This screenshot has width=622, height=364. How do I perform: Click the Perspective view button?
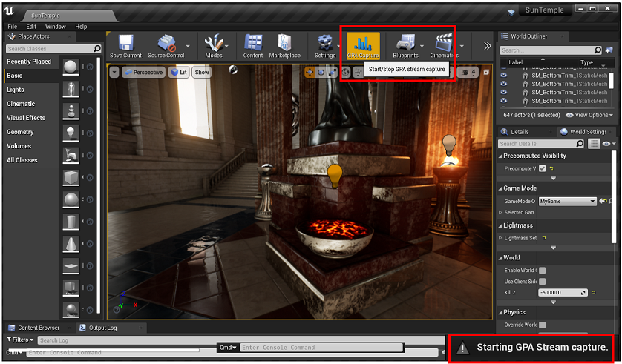click(143, 72)
